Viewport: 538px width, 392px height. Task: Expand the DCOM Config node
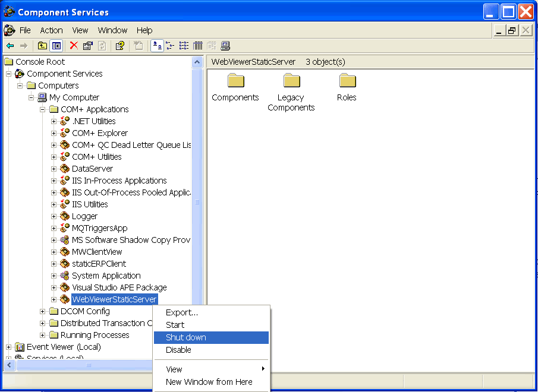42,311
